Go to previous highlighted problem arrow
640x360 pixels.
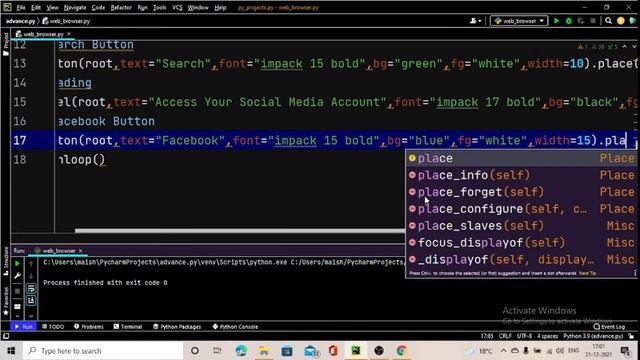coord(624,47)
